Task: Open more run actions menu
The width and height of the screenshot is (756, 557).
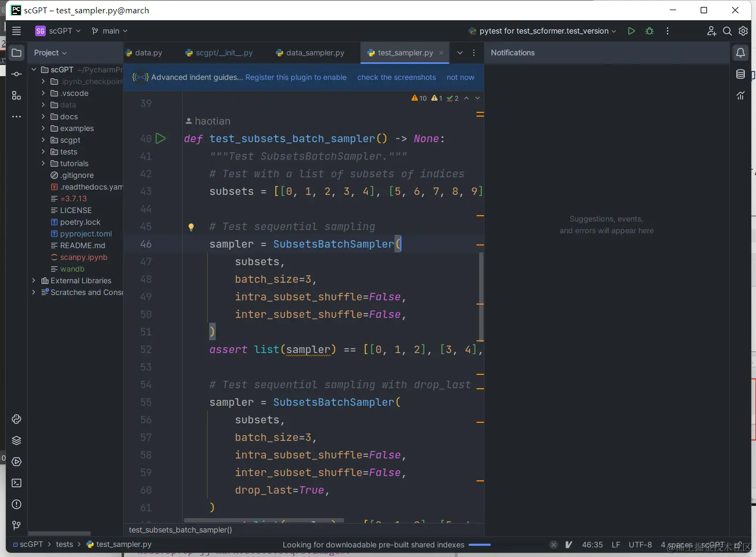Action: tap(668, 31)
